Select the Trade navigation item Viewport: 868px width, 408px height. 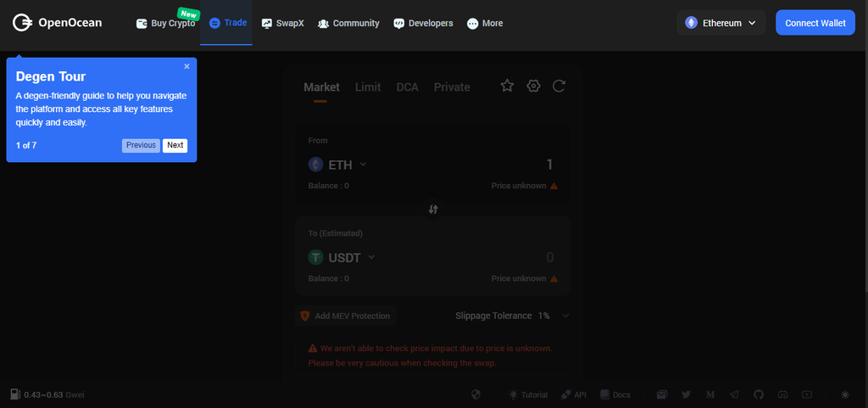(x=227, y=23)
